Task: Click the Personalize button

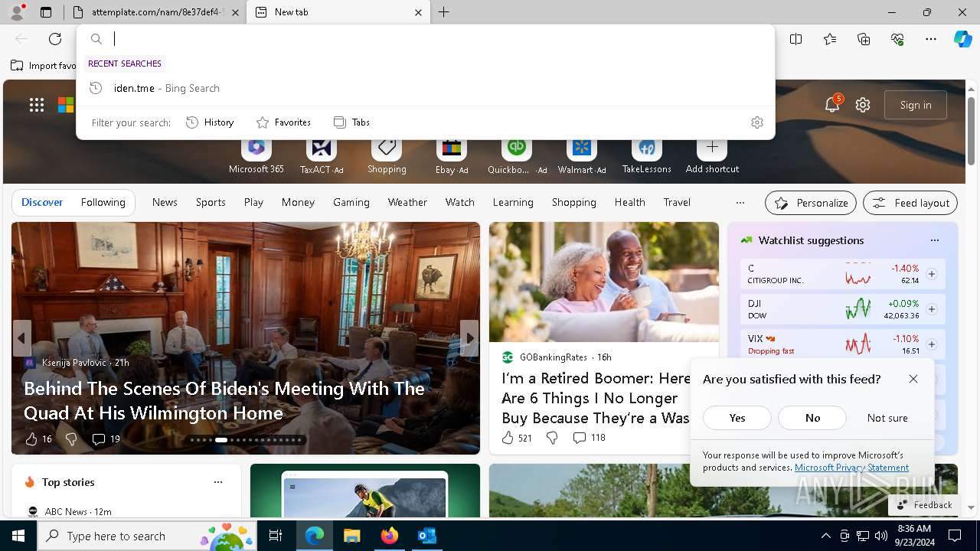Action: pyautogui.click(x=811, y=203)
